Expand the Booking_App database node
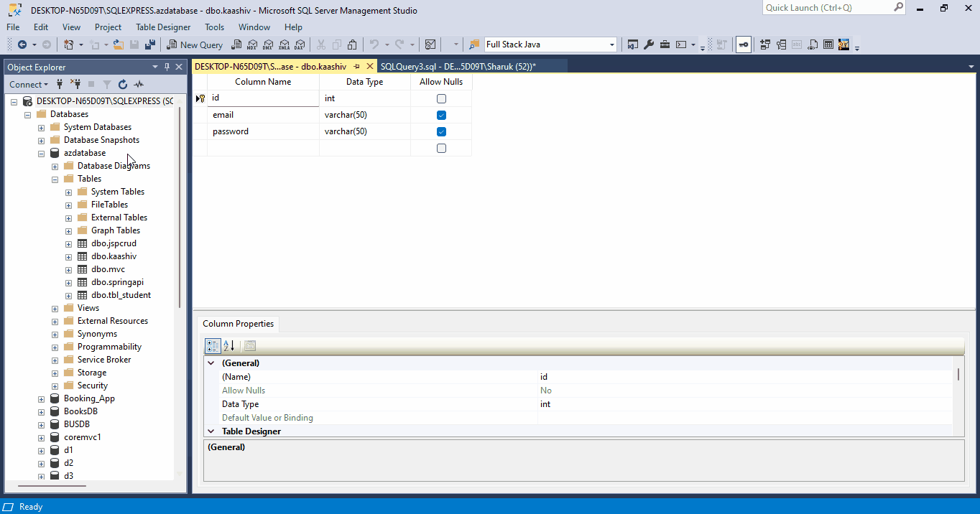This screenshot has height=514, width=980. 41,398
